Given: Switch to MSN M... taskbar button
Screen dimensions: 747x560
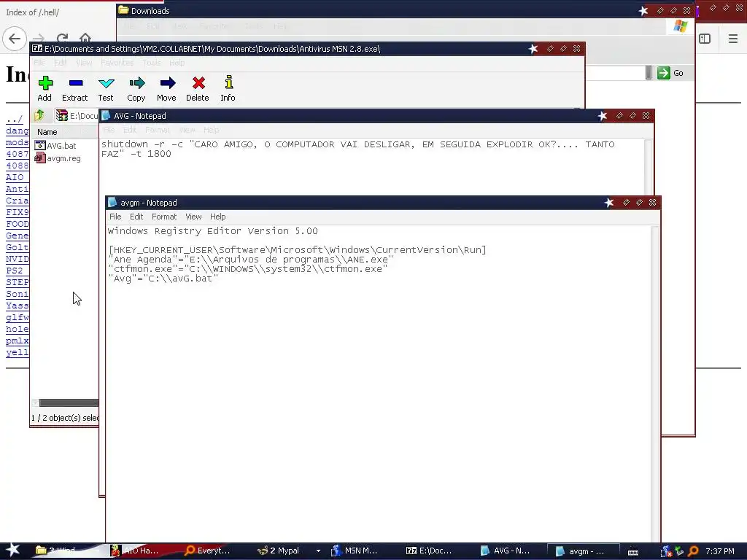Looking at the screenshot, I should [x=355, y=551].
